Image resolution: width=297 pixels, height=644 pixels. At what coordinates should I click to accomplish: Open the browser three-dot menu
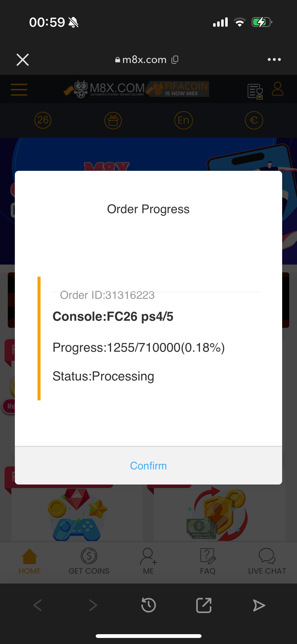click(x=274, y=60)
